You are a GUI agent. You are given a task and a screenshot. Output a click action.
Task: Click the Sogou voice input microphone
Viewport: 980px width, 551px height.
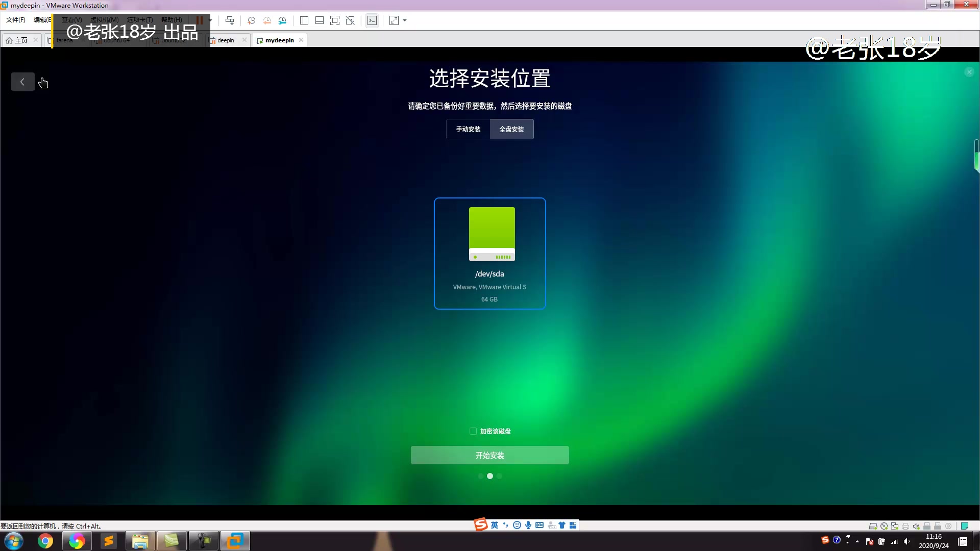[528, 525]
